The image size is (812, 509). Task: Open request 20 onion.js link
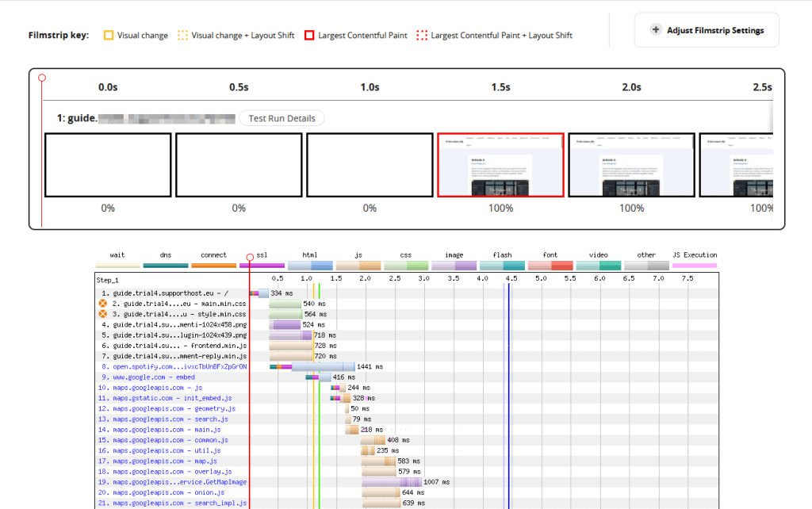point(161,492)
